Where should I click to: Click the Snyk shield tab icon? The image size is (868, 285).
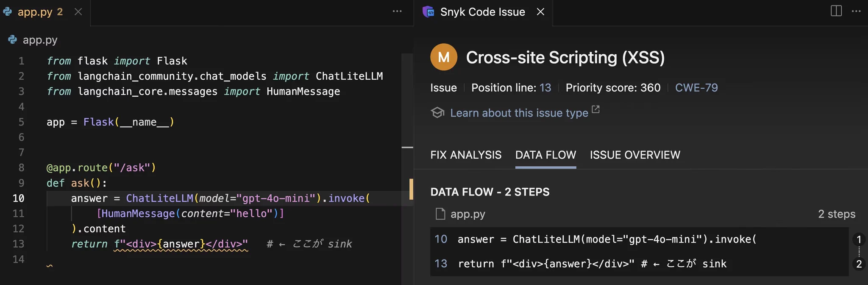click(x=428, y=12)
